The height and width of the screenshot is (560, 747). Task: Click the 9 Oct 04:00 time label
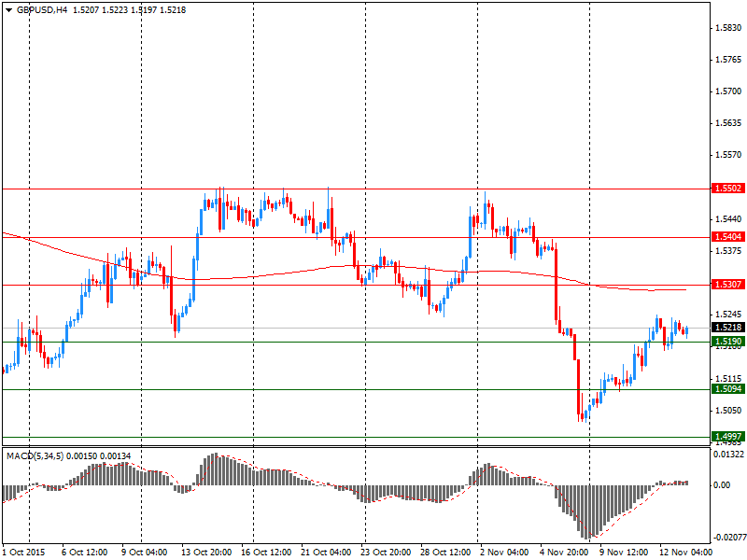(144, 552)
